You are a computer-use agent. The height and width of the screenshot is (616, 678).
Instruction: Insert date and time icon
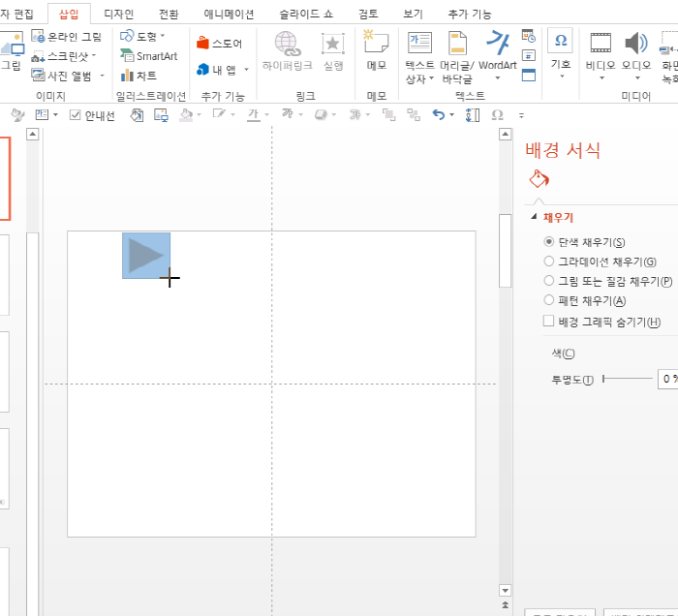point(529,36)
